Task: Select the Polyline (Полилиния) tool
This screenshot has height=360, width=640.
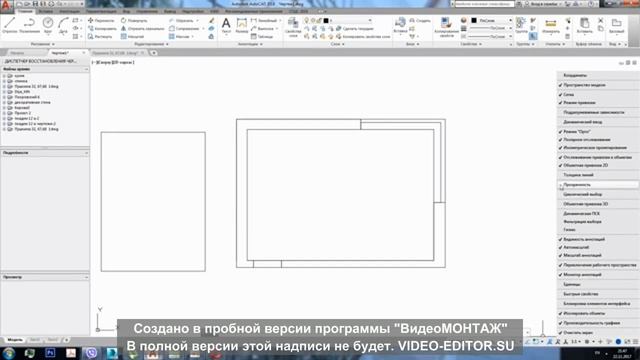Action: point(29,25)
